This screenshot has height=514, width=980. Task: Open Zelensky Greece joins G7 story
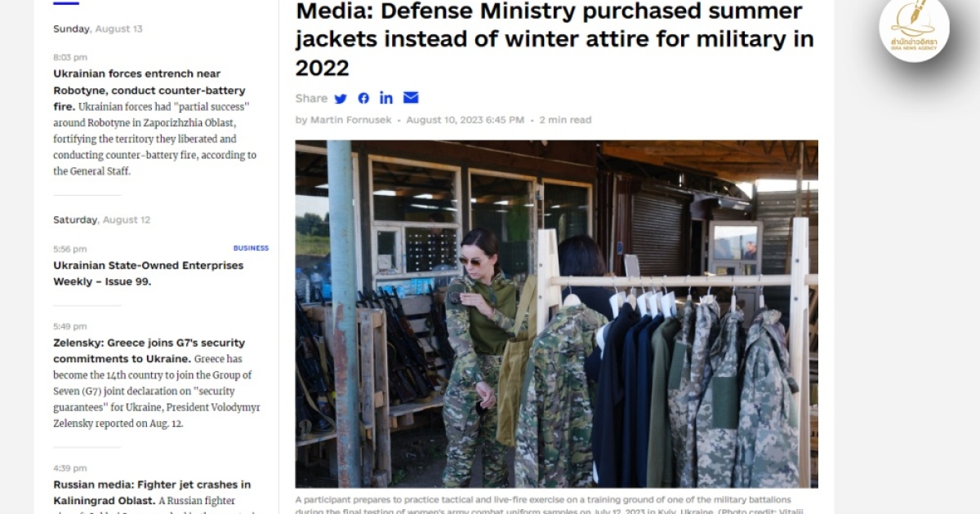[149, 351]
